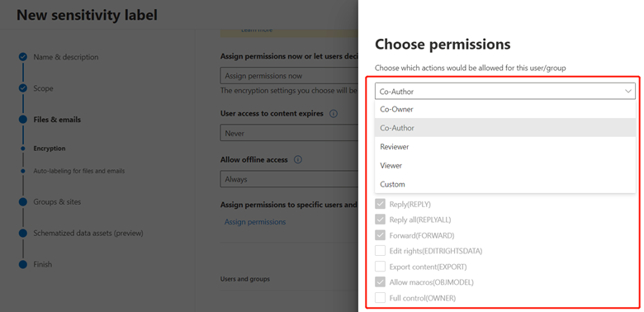Click the Schematized data assets step circle

pos(23,233)
